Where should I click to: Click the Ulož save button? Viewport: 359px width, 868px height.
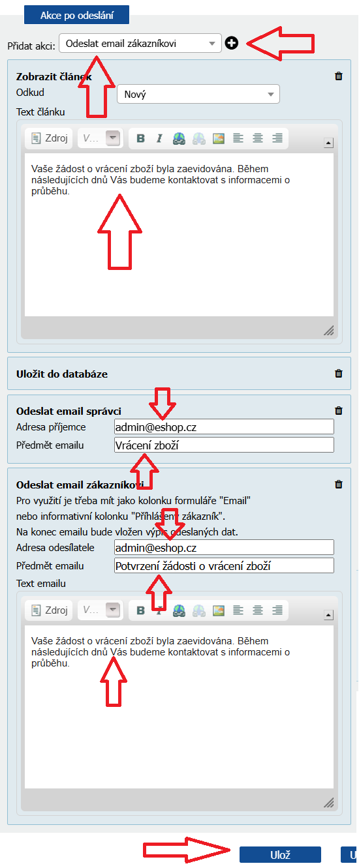tap(280, 855)
